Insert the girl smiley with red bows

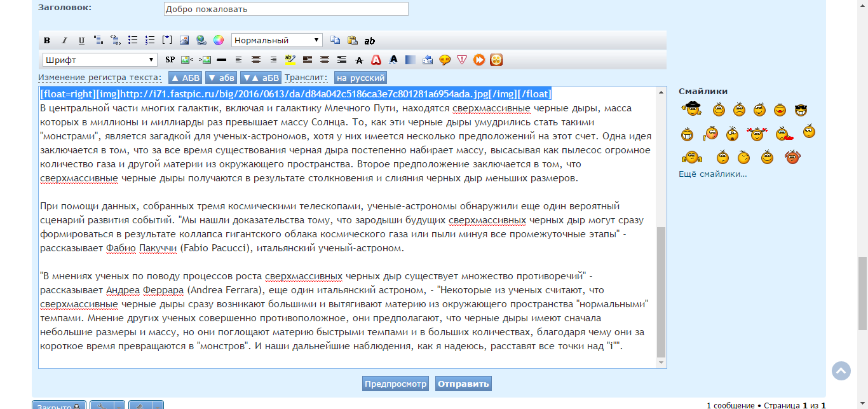(757, 134)
